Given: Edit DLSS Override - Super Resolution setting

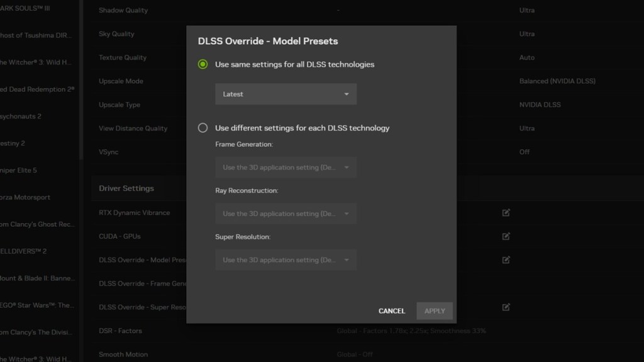Looking at the screenshot, I should [x=506, y=307].
